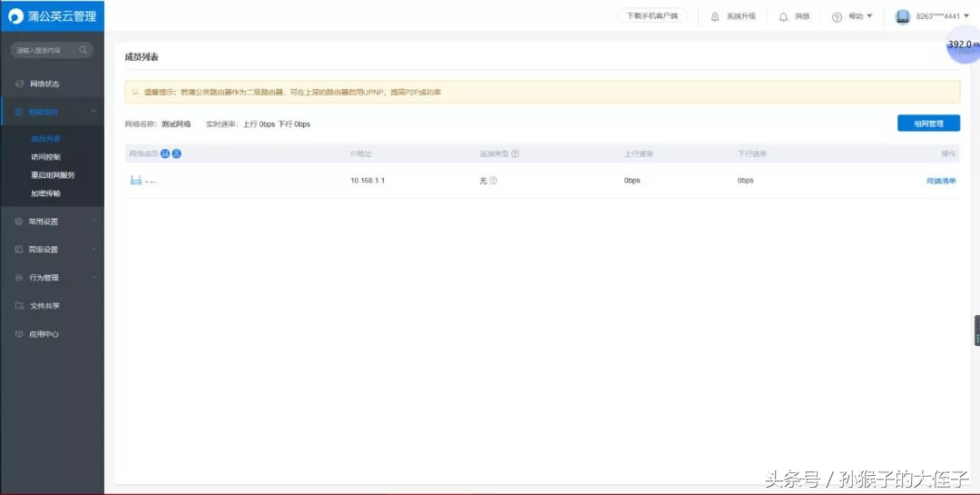Image resolution: width=980 pixels, height=495 pixels.
Task: Click help icon next to 无 connection type
Action: point(493,180)
